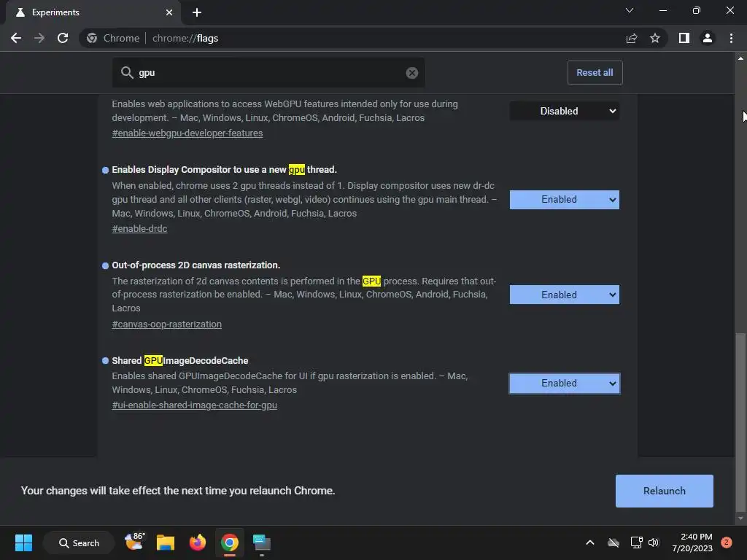Open the #ui-enable-shared-image-cache-for-gpu link
747x560 pixels.
point(194,405)
